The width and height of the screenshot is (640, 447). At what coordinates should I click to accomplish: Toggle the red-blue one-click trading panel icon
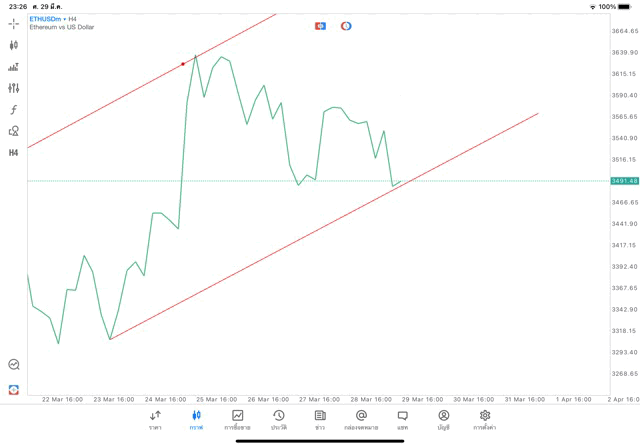coord(320,26)
